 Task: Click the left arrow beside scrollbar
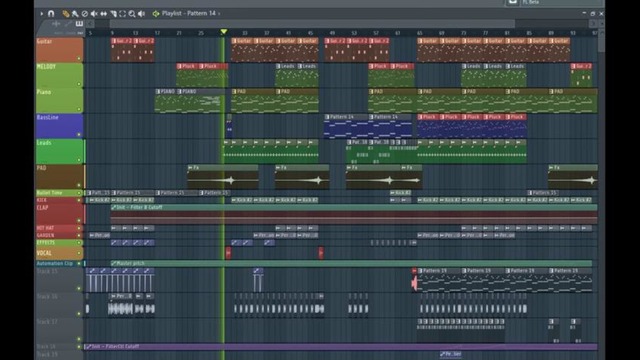point(90,24)
